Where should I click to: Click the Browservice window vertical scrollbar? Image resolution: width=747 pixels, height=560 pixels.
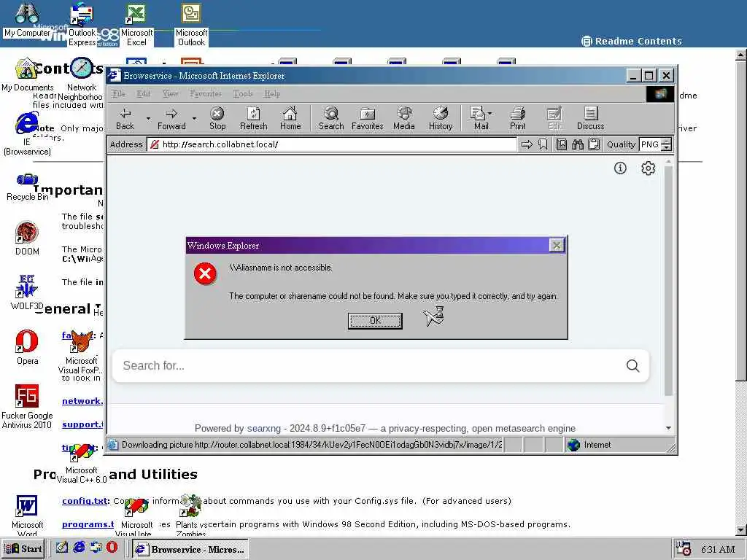point(668,281)
